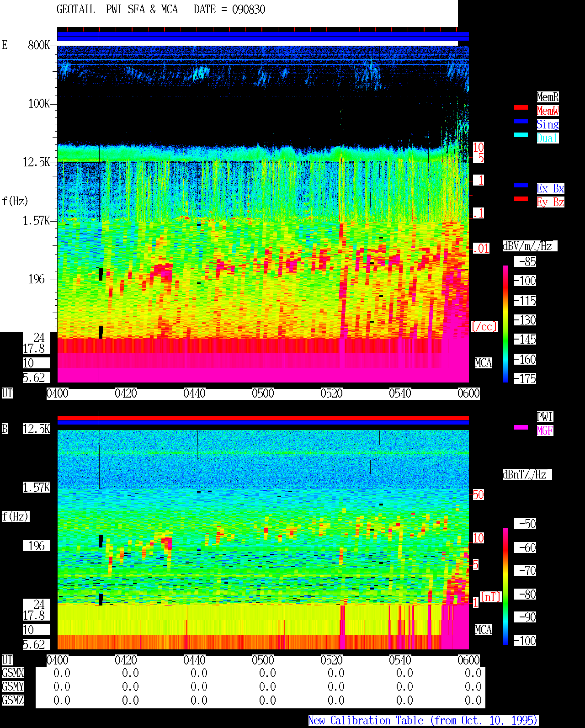Click the blue Sing legend swatch
585x728 pixels.
click(x=521, y=121)
